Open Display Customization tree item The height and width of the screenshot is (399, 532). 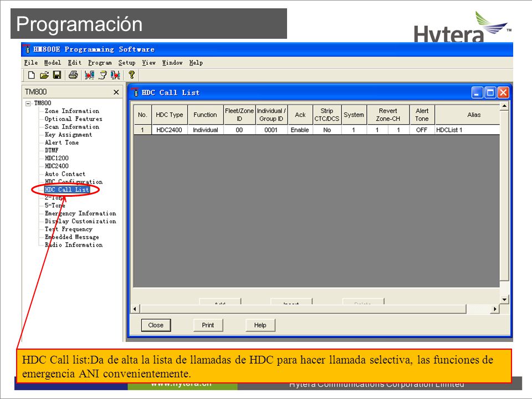pos(80,221)
